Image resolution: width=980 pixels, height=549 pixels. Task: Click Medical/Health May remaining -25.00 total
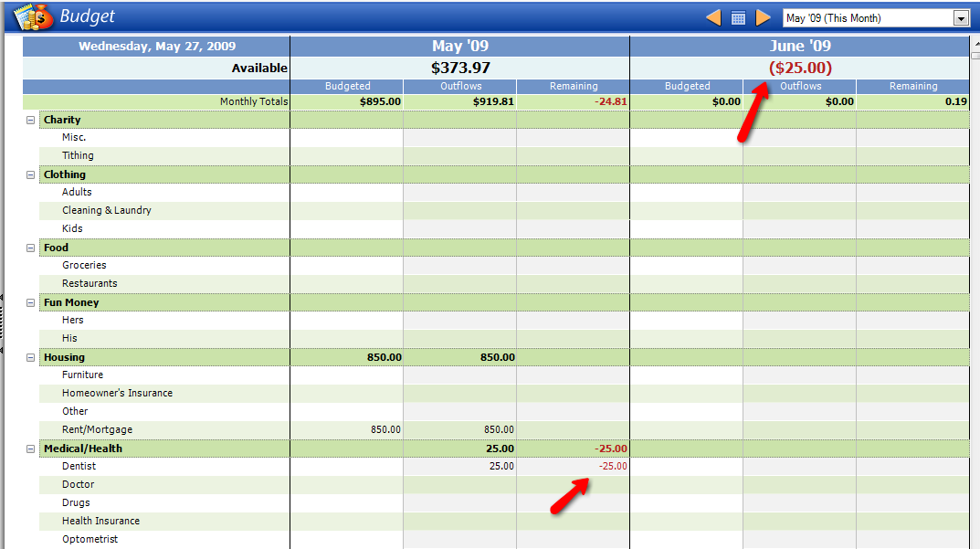pyautogui.click(x=611, y=449)
